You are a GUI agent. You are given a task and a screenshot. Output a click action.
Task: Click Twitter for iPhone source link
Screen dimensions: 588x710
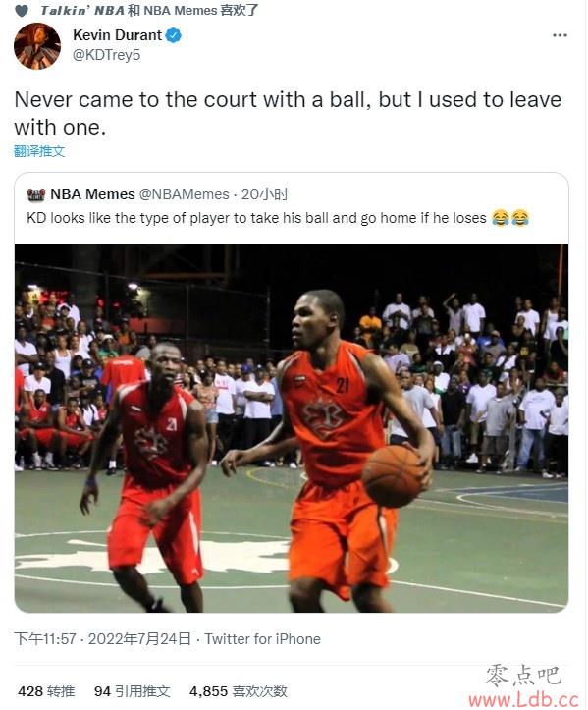click(x=262, y=639)
